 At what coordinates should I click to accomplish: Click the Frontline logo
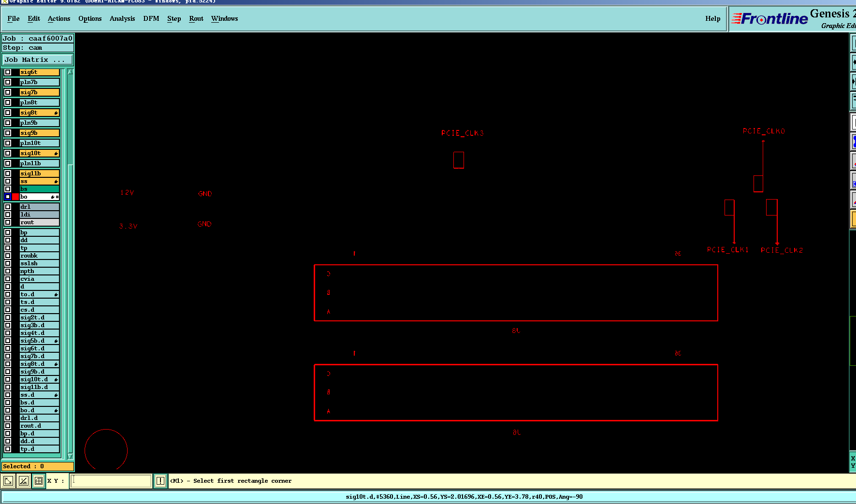click(770, 19)
